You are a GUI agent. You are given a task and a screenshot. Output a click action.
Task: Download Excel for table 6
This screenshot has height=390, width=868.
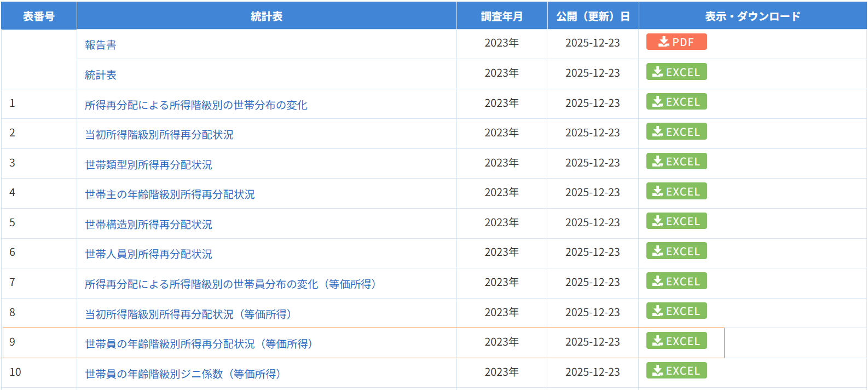(676, 251)
